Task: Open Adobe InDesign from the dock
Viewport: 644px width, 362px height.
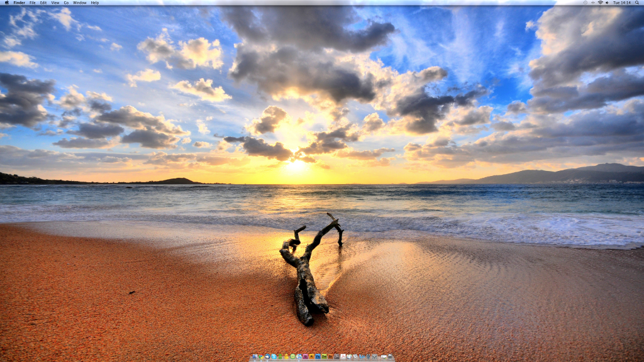Action: [x=306, y=356]
